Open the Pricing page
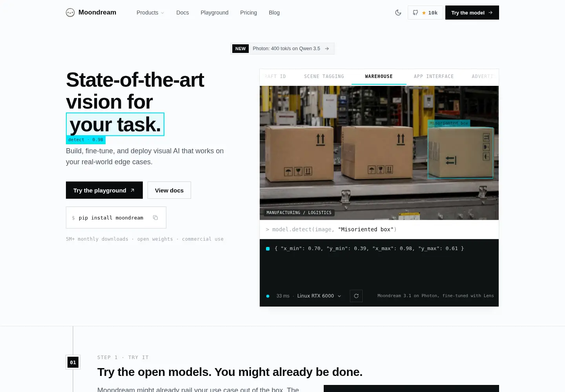 (248, 13)
